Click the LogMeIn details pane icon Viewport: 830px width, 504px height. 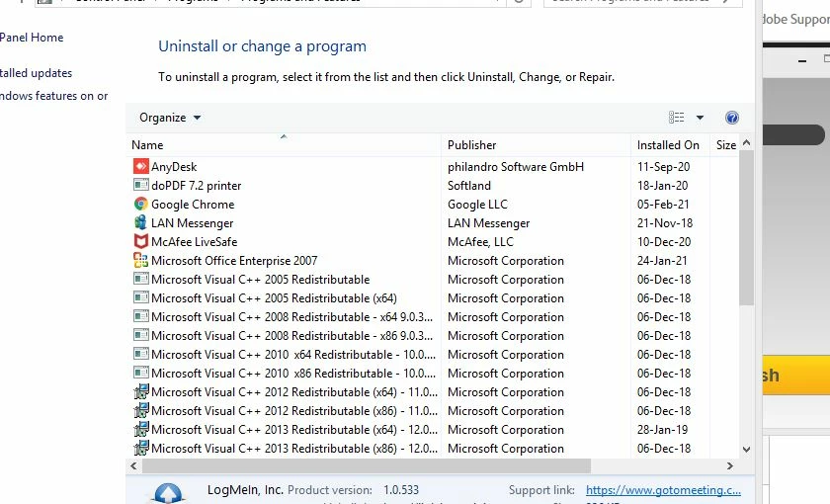(168, 492)
